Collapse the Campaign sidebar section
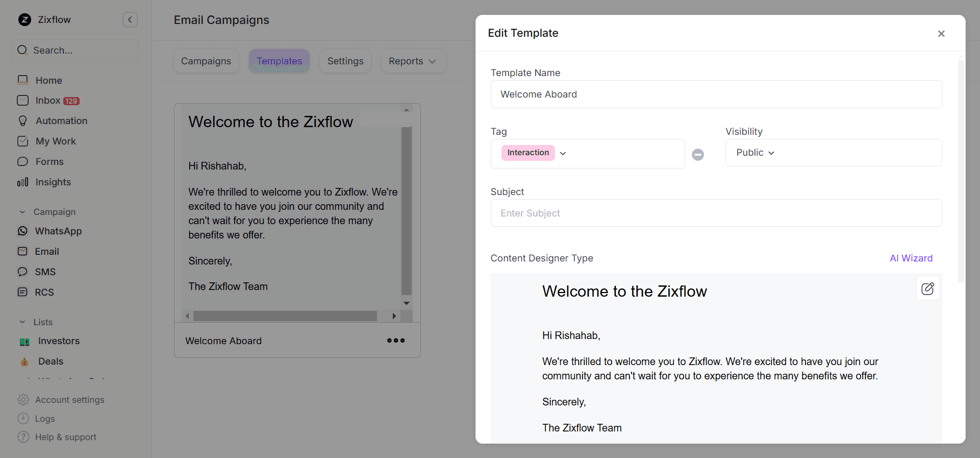The image size is (980, 458). (22, 212)
